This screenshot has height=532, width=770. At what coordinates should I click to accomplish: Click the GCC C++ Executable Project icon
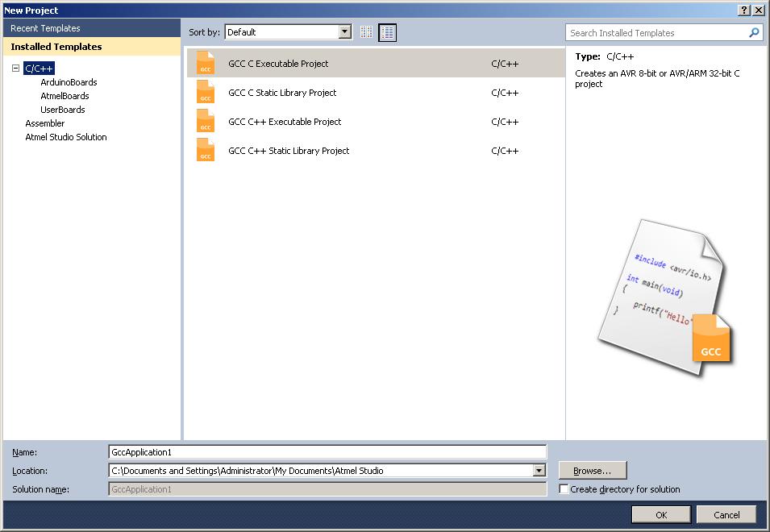pos(206,121)
